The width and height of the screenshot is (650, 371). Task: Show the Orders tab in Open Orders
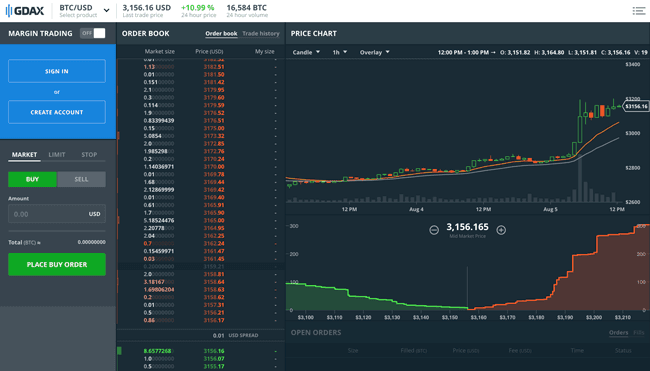click(x=618, y=332)
